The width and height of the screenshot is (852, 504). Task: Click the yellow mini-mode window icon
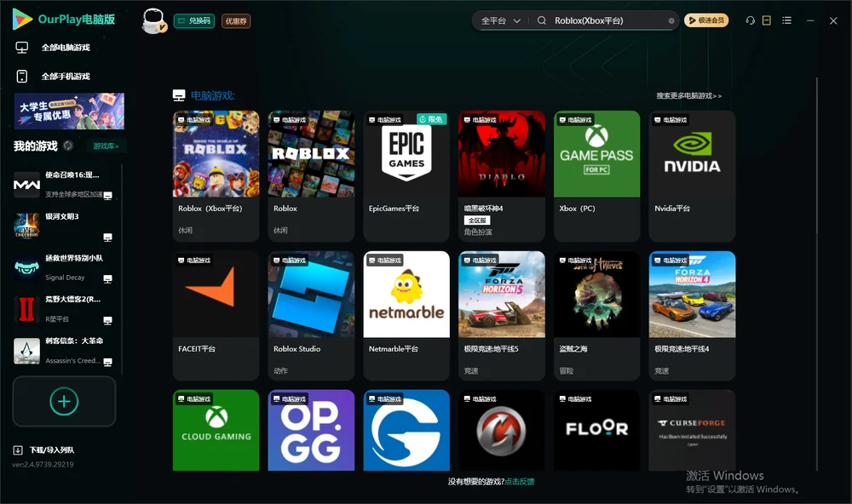click(767, 20)
